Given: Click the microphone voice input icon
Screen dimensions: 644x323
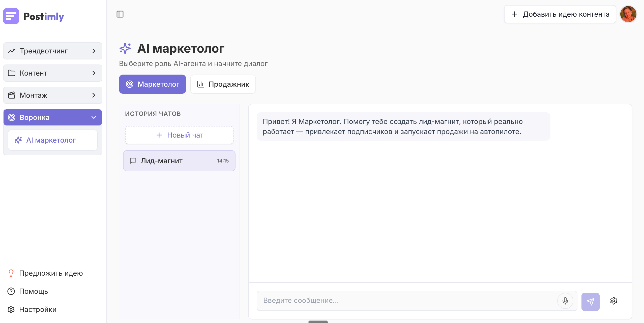Looking at the screenshot, I should pyautogui.click(x=565, y=301).
